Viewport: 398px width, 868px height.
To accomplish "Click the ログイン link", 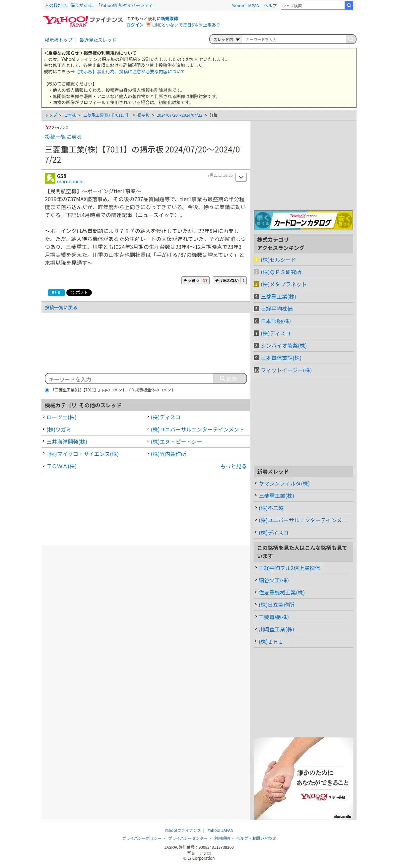I will point(135,25).
